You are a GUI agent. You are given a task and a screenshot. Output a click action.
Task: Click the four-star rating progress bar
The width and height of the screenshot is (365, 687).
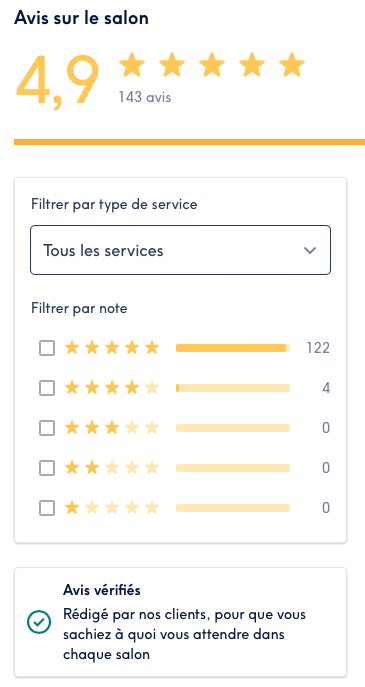(233, 388)
